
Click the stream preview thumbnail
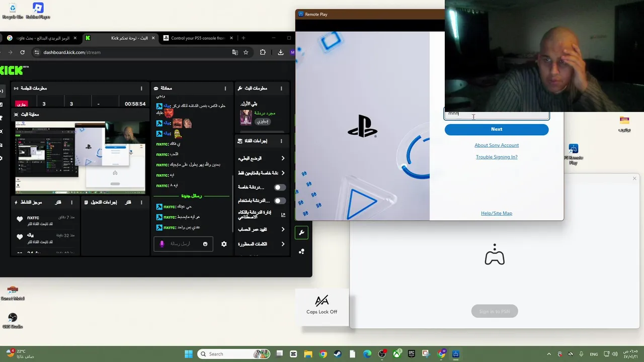pyautogui.click(x=80, y=157)
